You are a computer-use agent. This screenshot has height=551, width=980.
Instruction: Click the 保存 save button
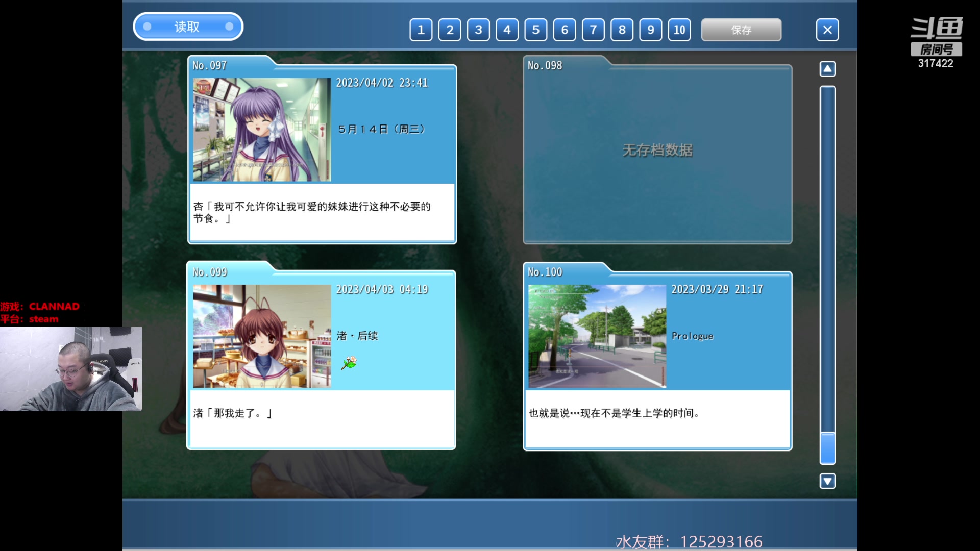(x=741, y=30)
